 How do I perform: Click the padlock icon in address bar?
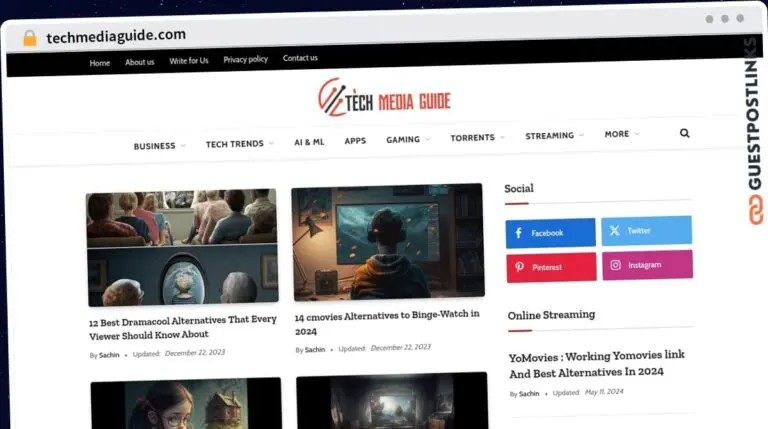coord(29,38)
